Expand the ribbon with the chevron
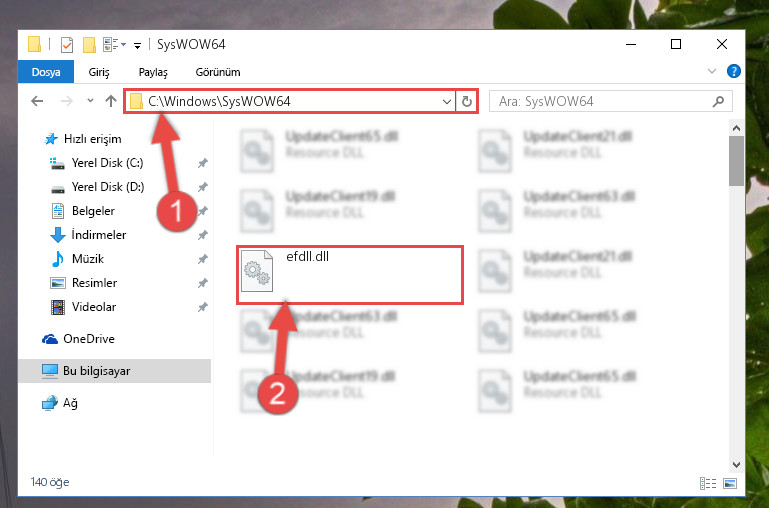The width and height of the screenshot is (769, 508). [712, 72]
